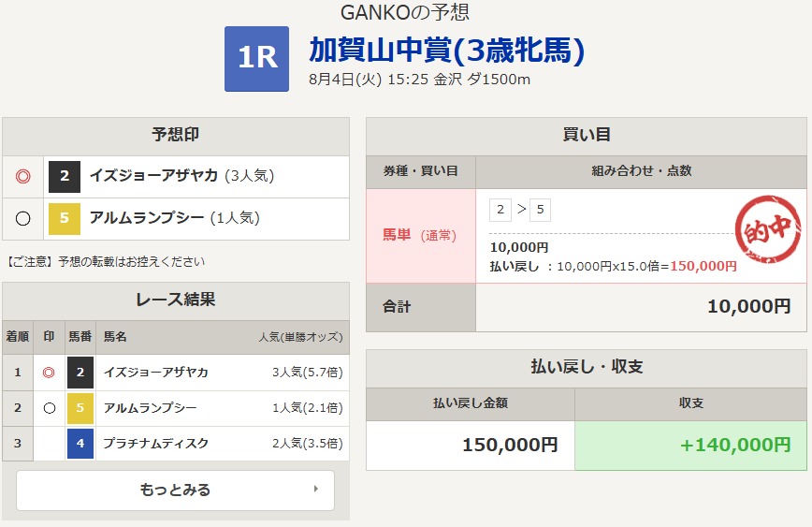Click the red 的中 stamp
Screen dimensions: 812x527
(x=769, y=229)
